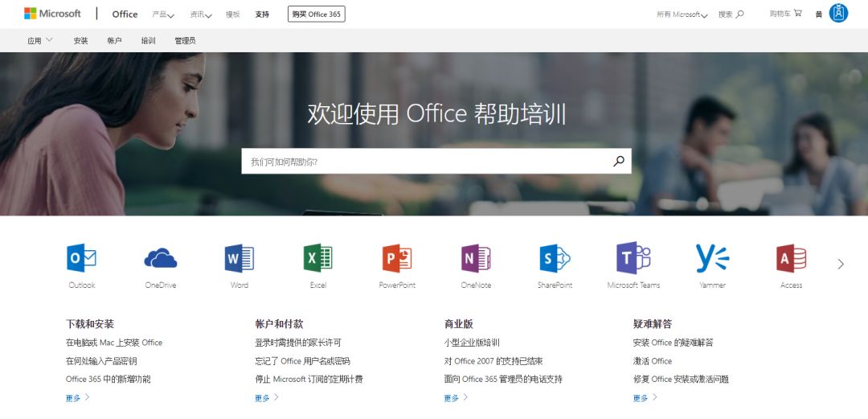Go to the 帐户 tab
This screenshot has width=868, height=419.
point(115,40)
